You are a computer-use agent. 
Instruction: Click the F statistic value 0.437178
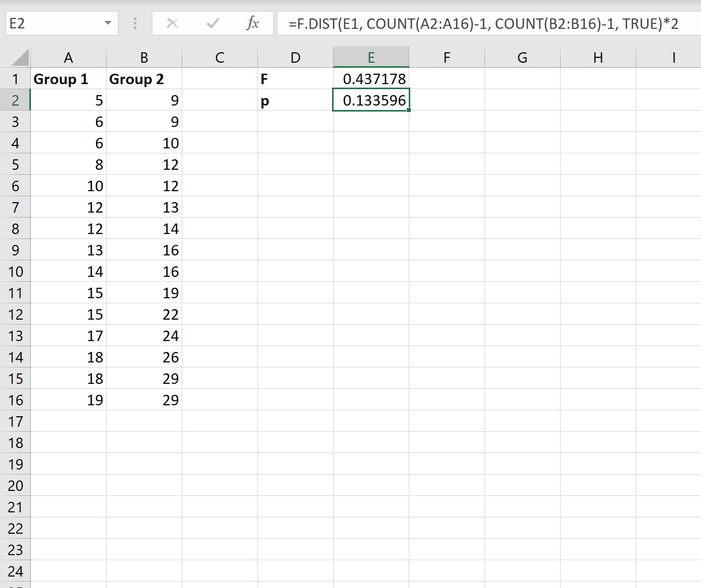coord(371,79)
